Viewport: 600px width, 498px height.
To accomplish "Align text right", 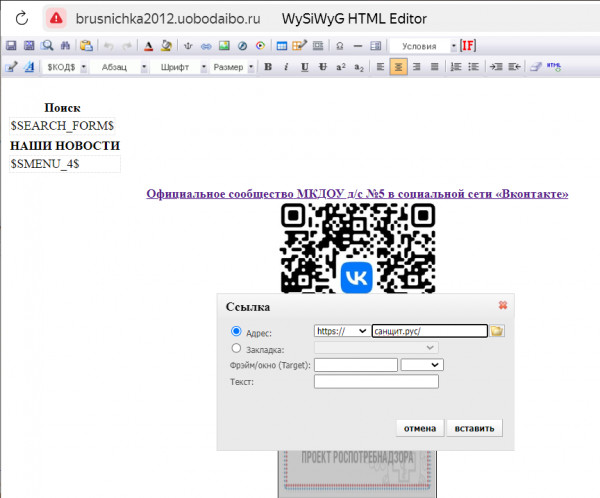I will point(416,67).
